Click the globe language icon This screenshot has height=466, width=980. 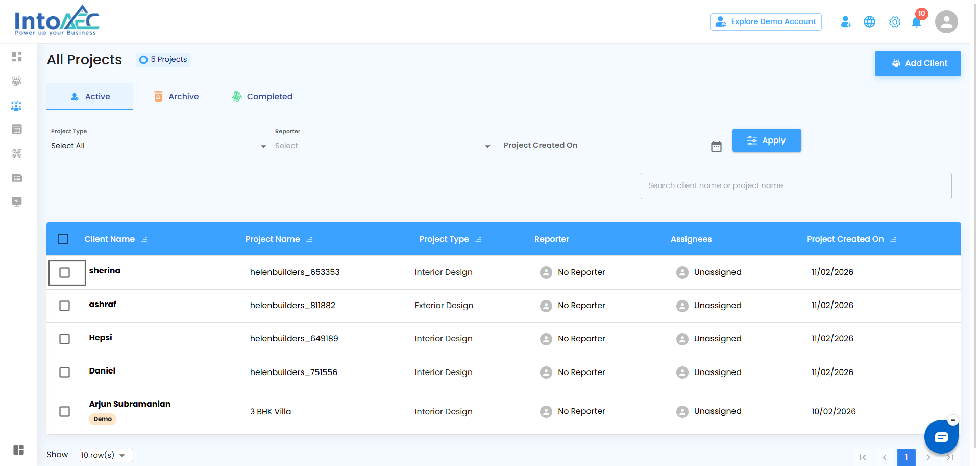869,22
